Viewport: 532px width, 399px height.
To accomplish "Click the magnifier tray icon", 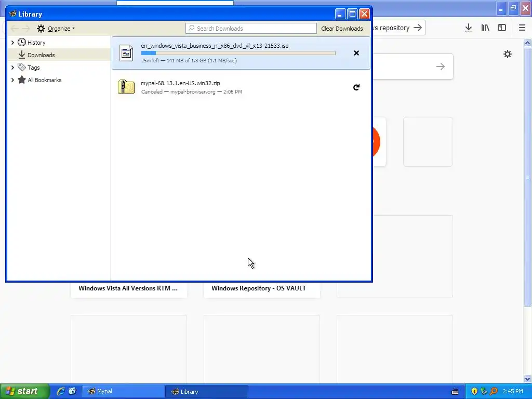I will pyautogui.click(x=494, y=391).
